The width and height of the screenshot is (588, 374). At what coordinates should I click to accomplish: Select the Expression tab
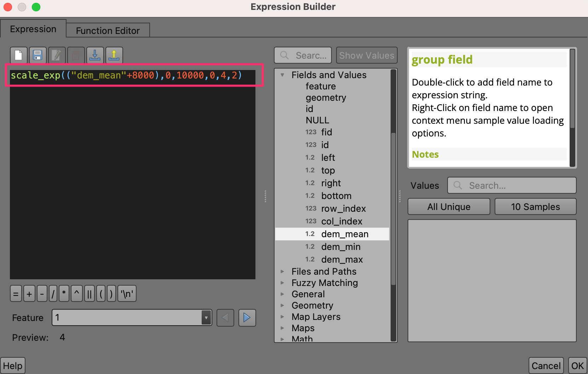tap(33, 29)
